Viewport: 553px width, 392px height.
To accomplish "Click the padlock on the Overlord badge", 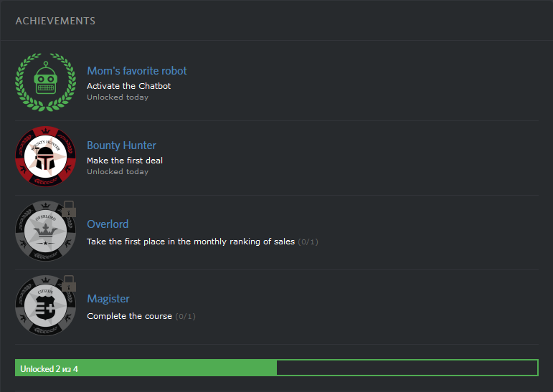I will (x=70, y=209).
